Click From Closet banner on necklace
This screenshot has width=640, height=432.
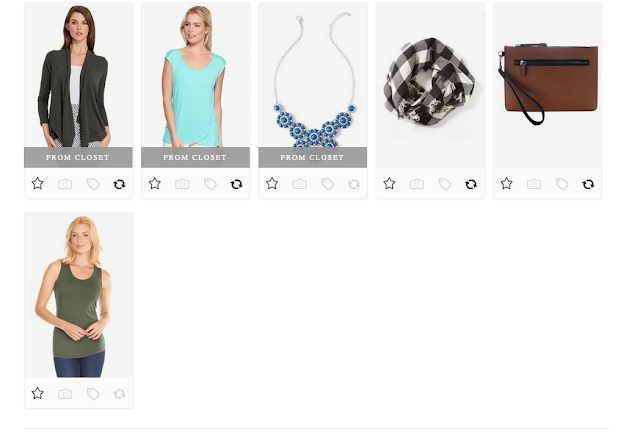click(313, 157)
